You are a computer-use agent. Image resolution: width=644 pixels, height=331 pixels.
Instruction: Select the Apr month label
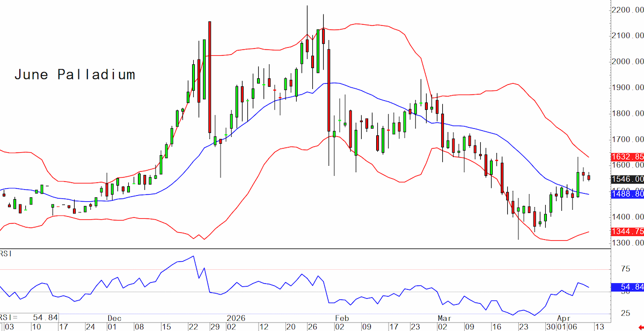click(x=563, y=318)
